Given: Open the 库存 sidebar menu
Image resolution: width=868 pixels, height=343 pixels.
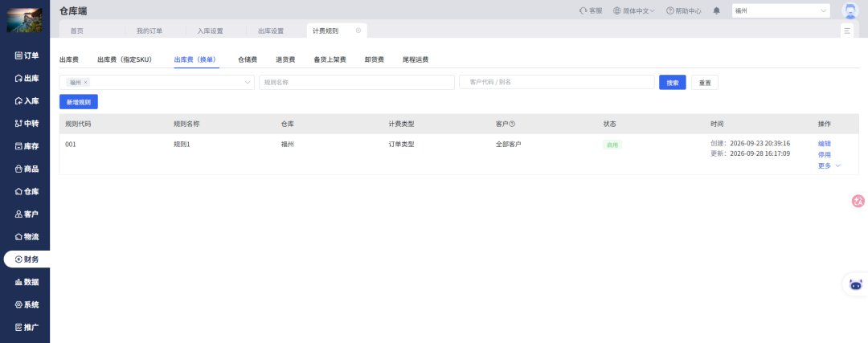Looking at the screenshot, I should point(27,146).
